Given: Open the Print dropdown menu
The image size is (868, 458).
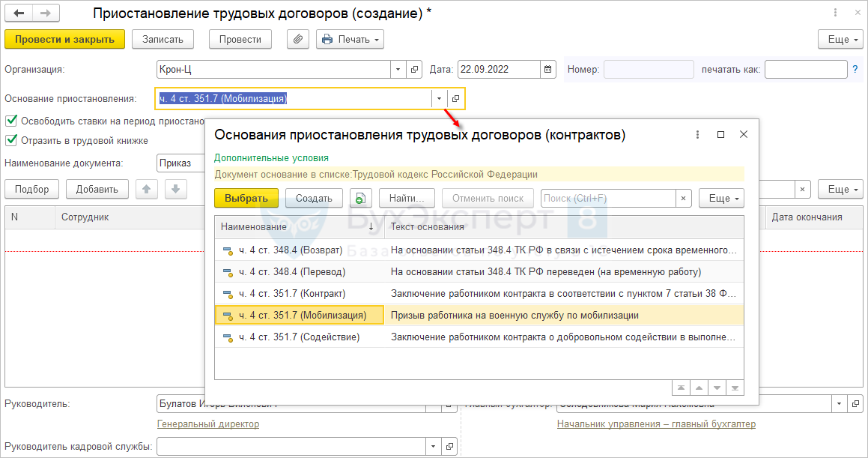Looking at the screenshot, I should (x=350, y=40).
